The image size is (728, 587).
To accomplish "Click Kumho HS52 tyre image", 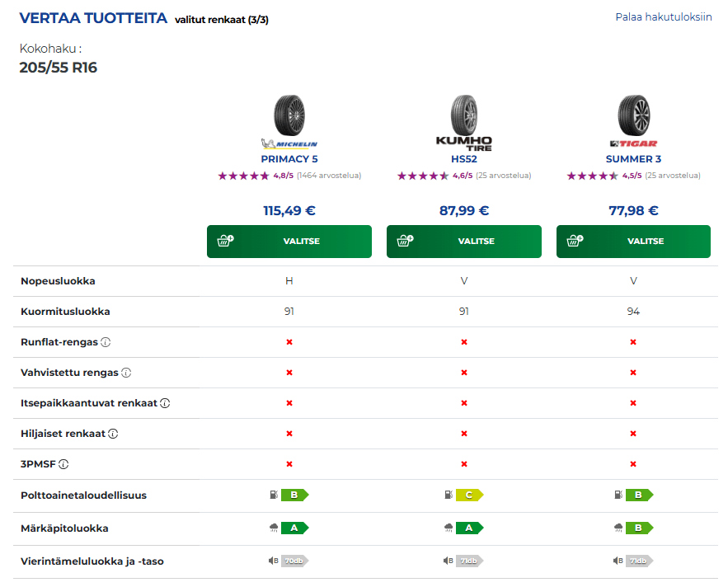I will [x=464, y=115].
